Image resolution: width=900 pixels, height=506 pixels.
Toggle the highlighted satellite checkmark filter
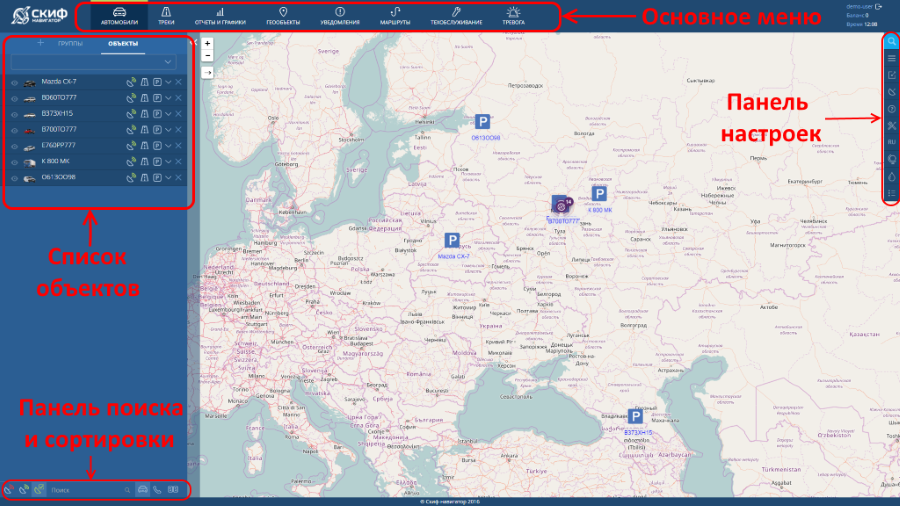39,490
